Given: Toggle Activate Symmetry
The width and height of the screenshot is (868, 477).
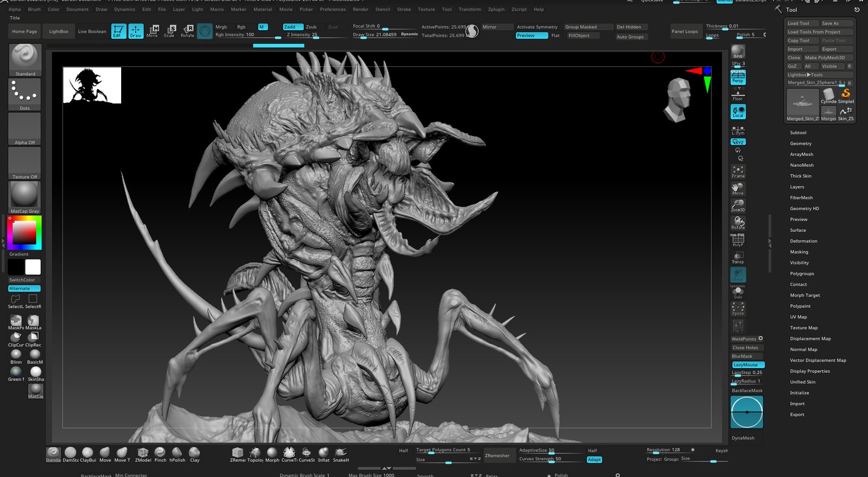Looking at the screenshot, I should coord(538,27).
